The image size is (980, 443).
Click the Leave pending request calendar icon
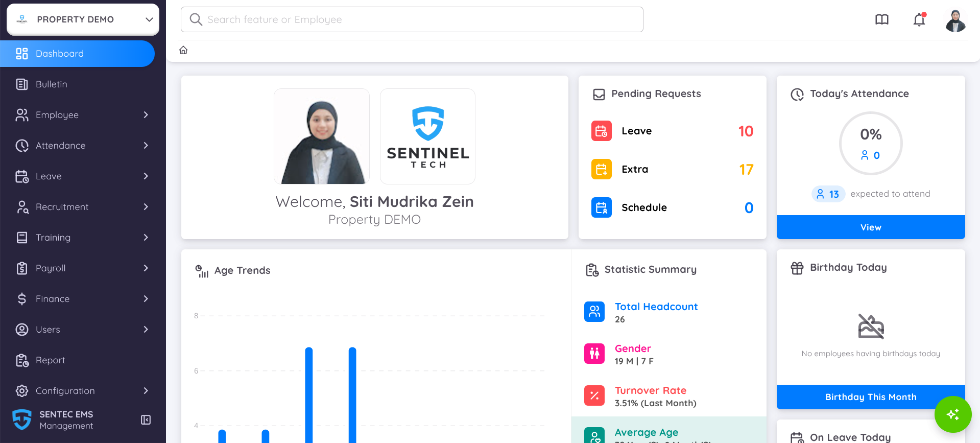(601, 131)
